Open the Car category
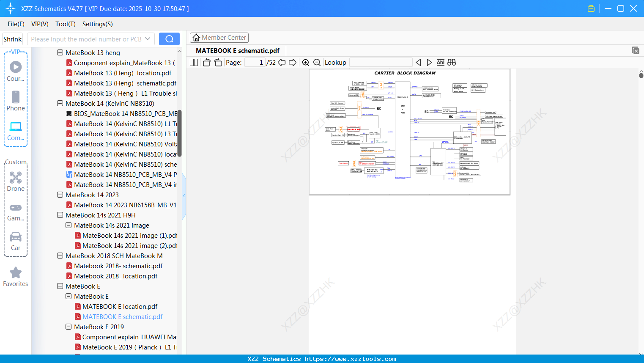Viewport: 644px width, 363px height. (16, 241)
